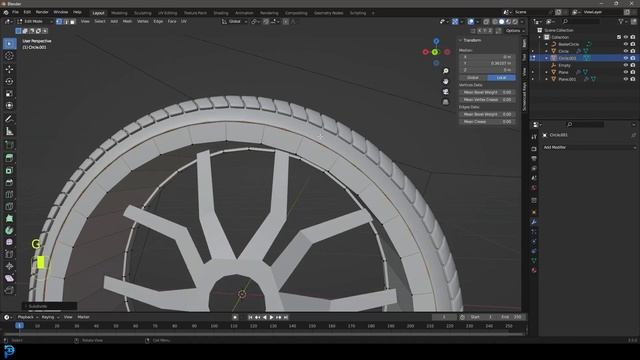
Task: Jump to timeline end button
Action: point(286,317)
